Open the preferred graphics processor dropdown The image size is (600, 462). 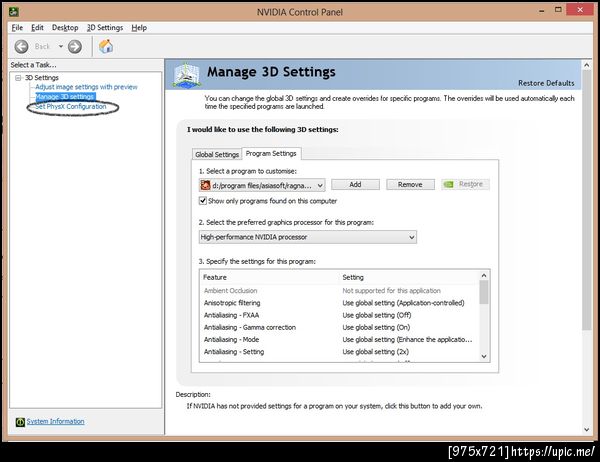click(308, 237)
